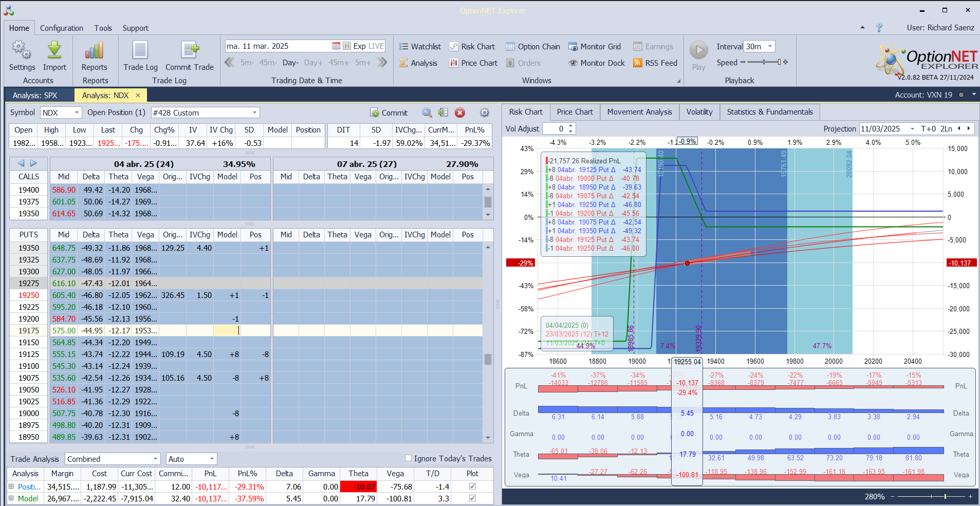Toggle Plot checkbox for Model row
The width and height of the screenshot is (980, 506).
(472, 498)
